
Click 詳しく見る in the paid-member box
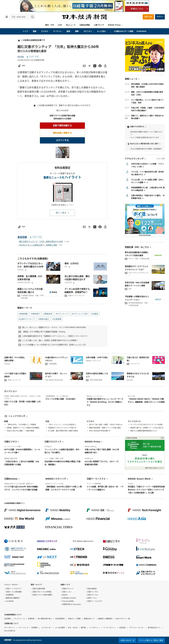(x=62, y=213)
